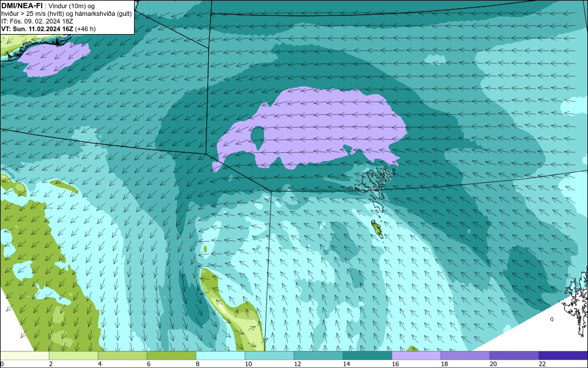The image size is (588, 368).
Task: Click the 12–14 m/s teal legend swatch
Action: tap(318, 356)
